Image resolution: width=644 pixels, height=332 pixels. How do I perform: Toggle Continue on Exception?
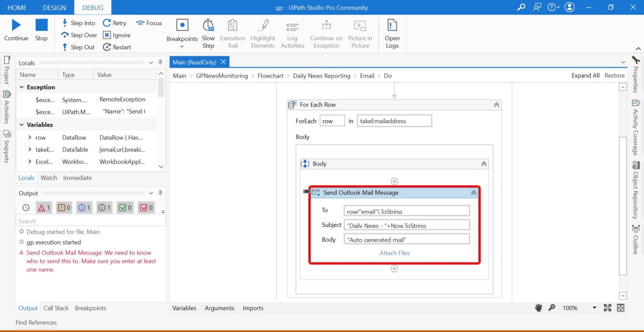[x=326, y=33]
